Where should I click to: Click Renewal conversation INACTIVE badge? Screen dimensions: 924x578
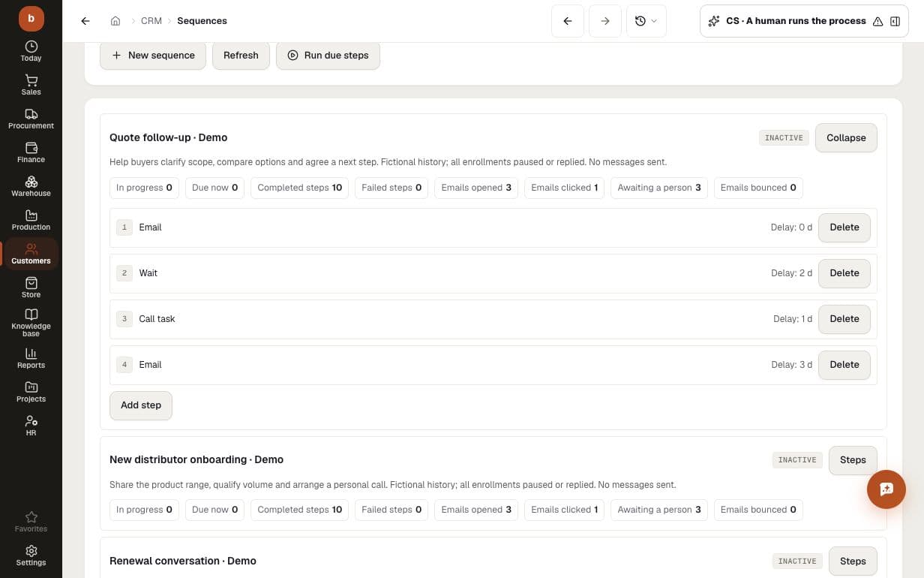pos(797,561)
